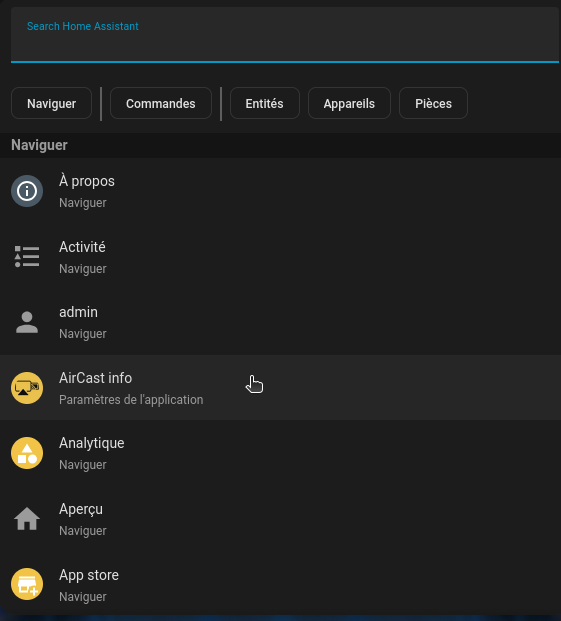
Task: Click the Analytique shapes icon
Action: point(27,453)
